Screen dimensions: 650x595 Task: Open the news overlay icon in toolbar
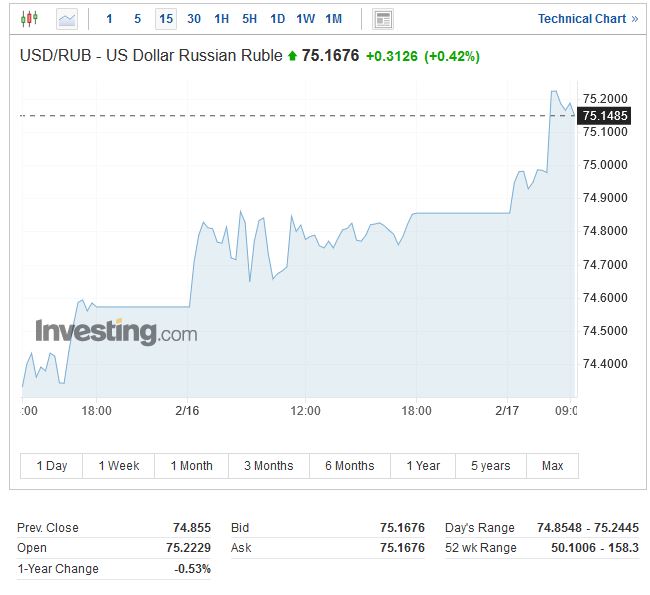coord(382,18)
